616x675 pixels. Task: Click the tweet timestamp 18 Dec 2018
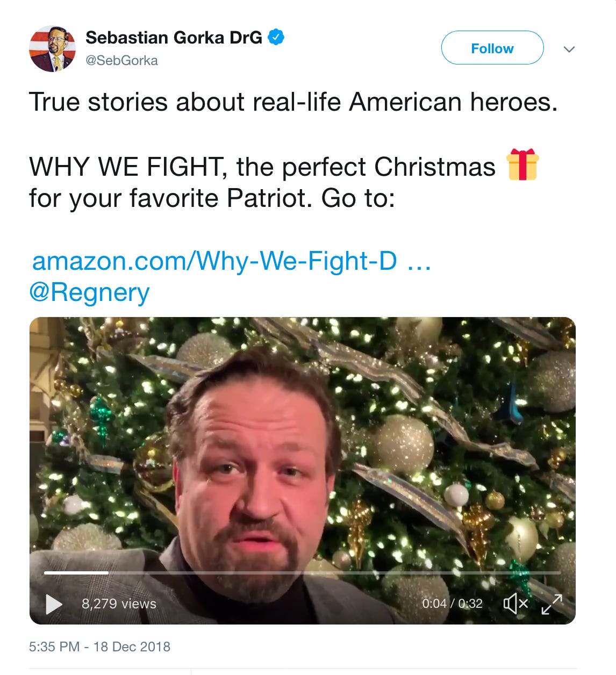(x=99, y=647)
